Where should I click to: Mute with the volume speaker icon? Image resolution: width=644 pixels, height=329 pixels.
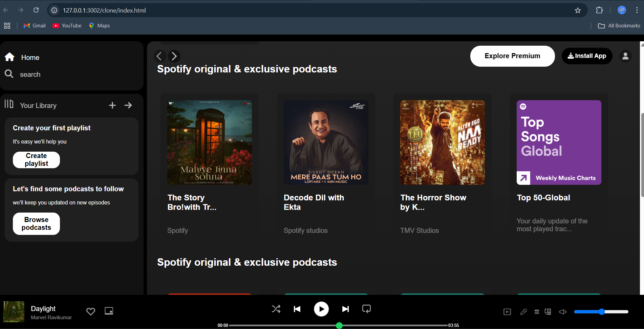(563, 312)
